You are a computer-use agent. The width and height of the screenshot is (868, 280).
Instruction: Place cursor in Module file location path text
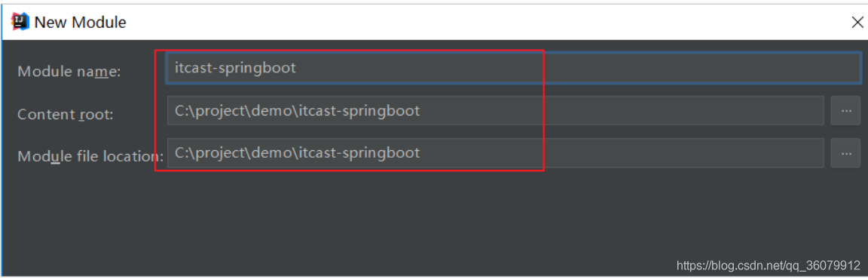pyautogui.click(x=298, y=152)
